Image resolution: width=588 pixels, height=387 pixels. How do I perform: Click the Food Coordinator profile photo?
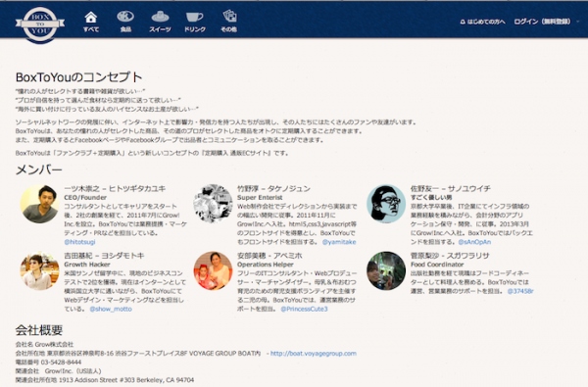click(x=386, y=270)
